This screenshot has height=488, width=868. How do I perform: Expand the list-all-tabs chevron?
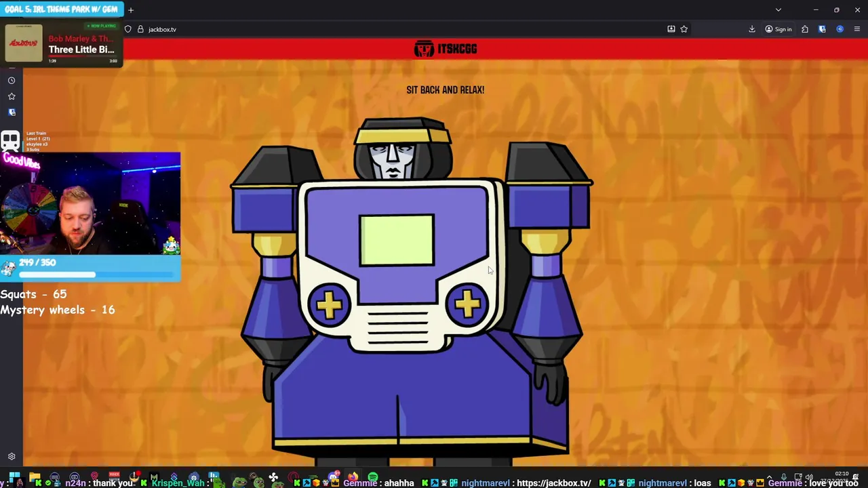(778, 9)
